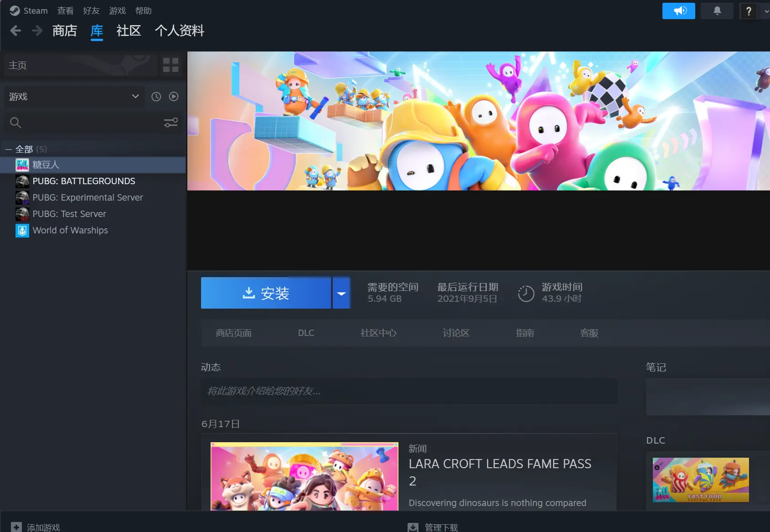The image size is (770, 532).
Task: Open the announcements megaphone button
Action: (x=678, y=10)
